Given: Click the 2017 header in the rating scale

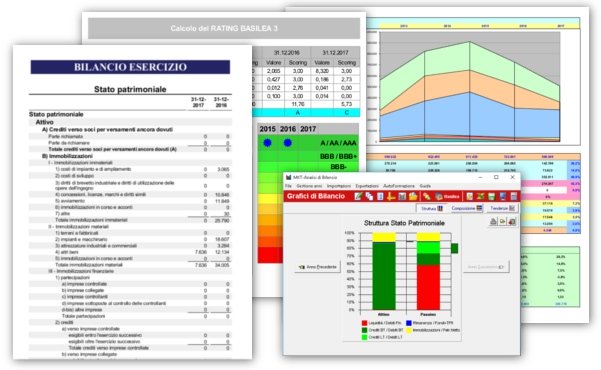Looking at the screenshot, I should (308, 129).
